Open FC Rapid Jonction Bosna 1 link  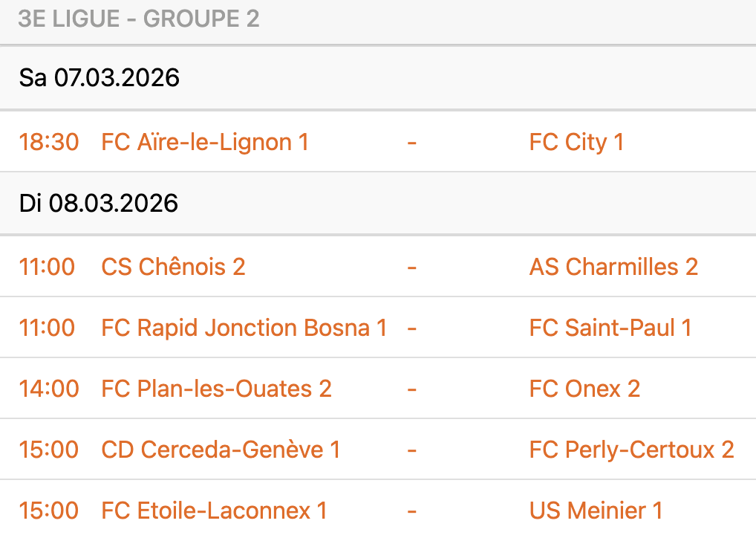pyautogui.click(x=244, y=328)
